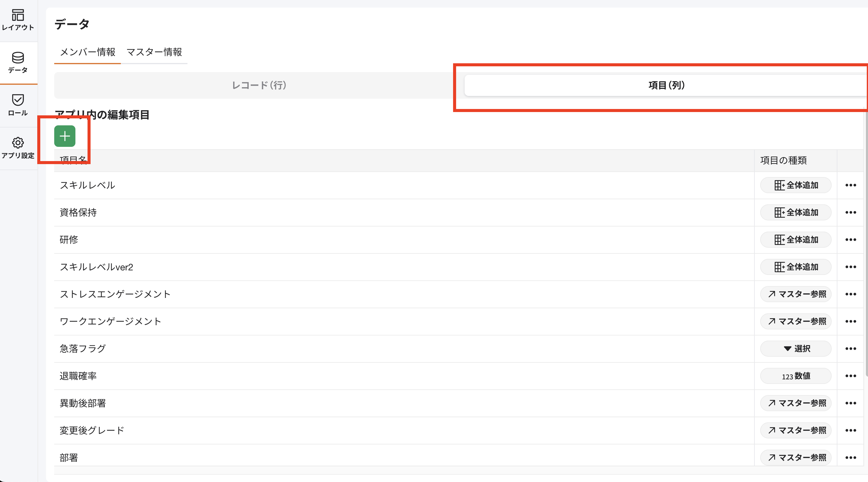Image resolution: width=868 pixels, height=482 pixels.
Task: Click 選択 type dropdown for 急落フラグ
Action: [796, 348]
